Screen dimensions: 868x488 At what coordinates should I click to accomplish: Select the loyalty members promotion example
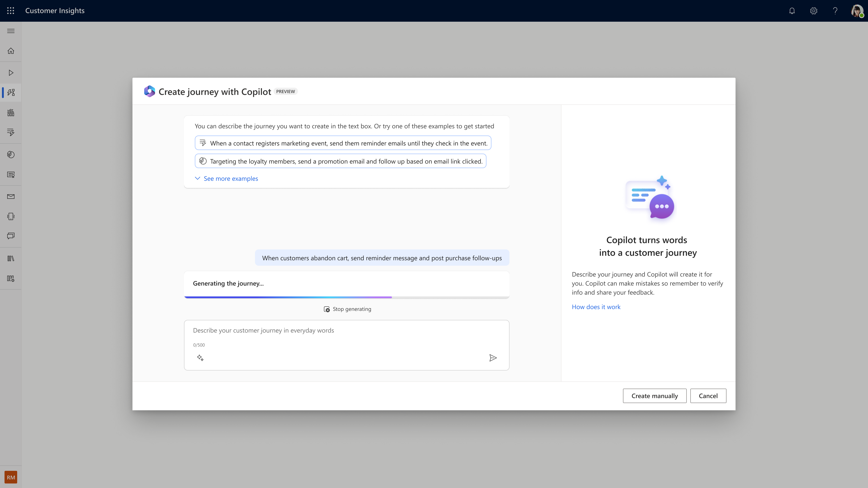pos(340,161)
